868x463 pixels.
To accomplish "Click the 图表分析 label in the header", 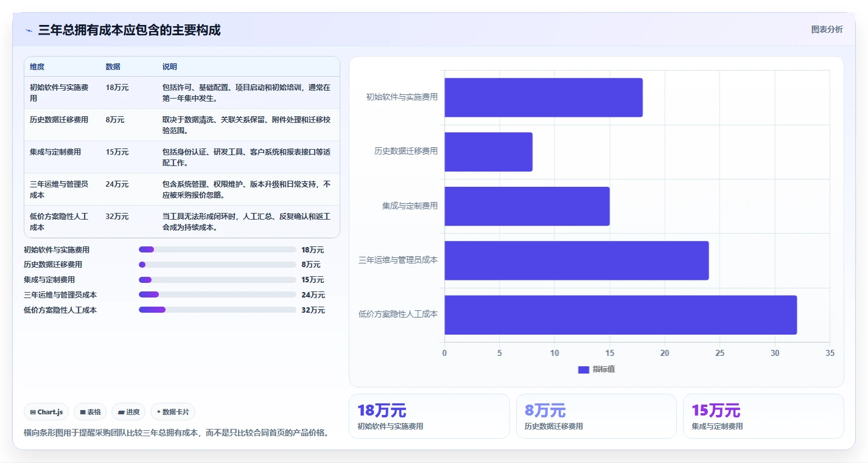I will (827, 29).
